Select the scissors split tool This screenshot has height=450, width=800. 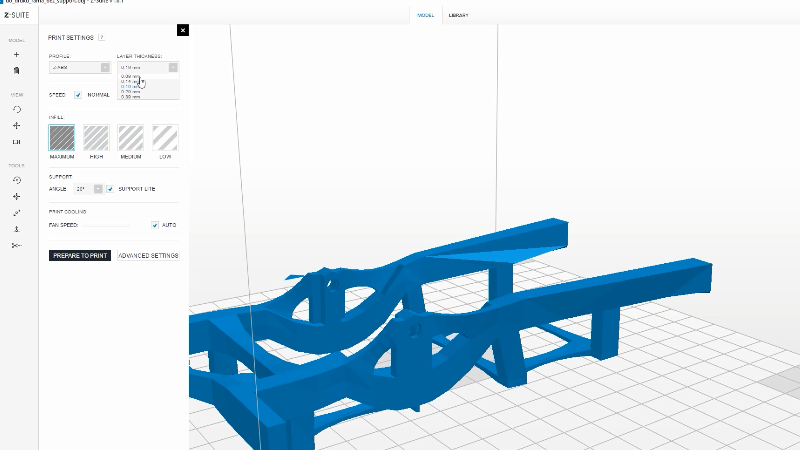(x=16, y=245)
